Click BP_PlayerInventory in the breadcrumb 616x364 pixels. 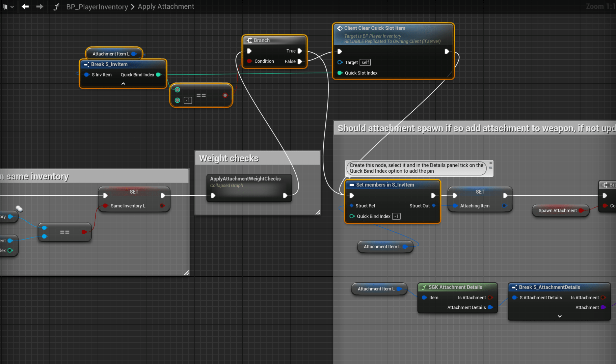[x=97, y=7]
